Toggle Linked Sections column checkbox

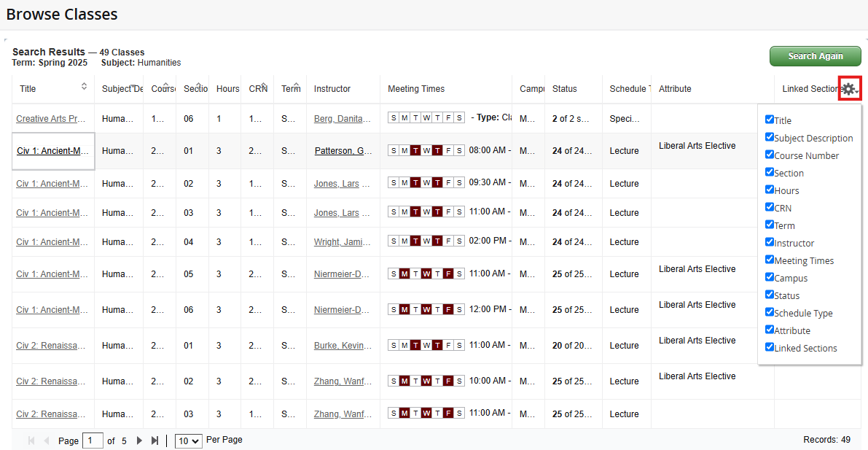(x=769, y=347)
